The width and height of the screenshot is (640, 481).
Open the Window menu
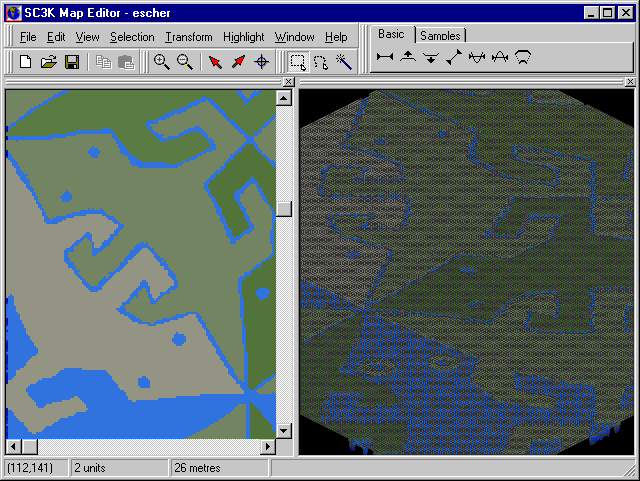click(294, 37)
